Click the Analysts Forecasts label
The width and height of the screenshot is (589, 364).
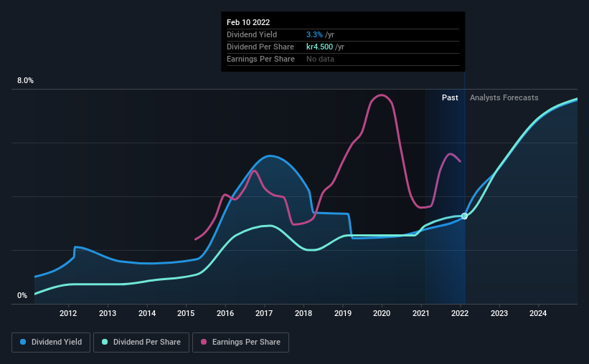pyautogui.click(x=504, y=97)
